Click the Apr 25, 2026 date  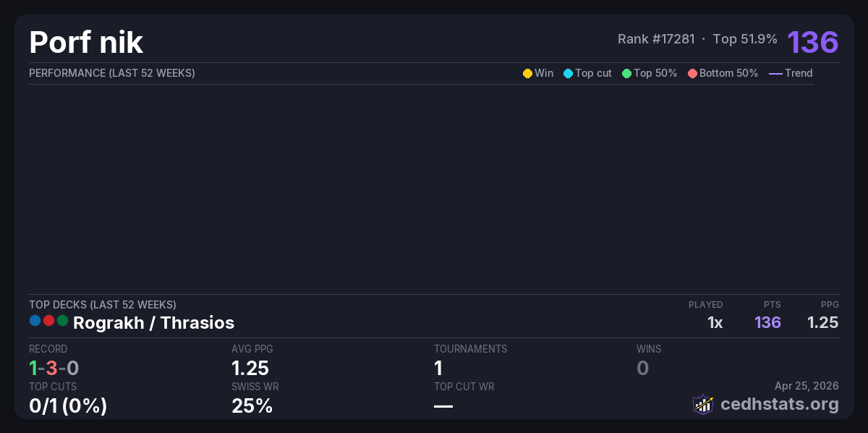click(807, 385)
